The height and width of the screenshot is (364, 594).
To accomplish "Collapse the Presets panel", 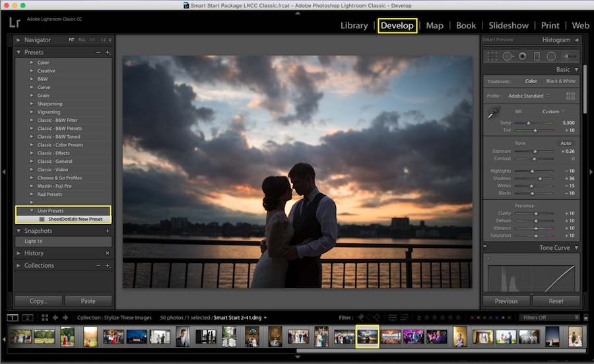I will 18,52.
